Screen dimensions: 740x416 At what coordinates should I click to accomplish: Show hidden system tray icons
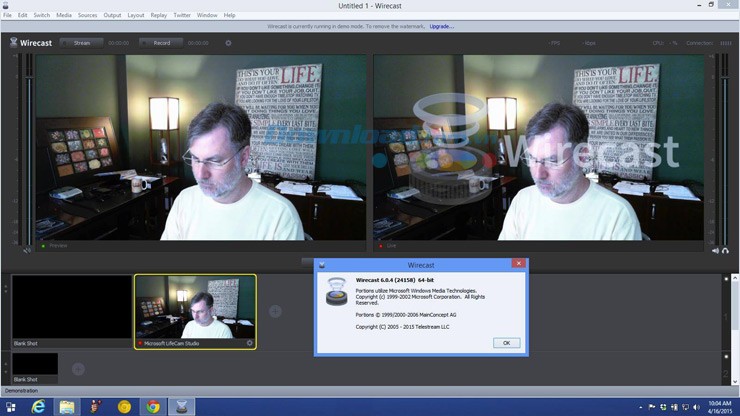(640, 407)
